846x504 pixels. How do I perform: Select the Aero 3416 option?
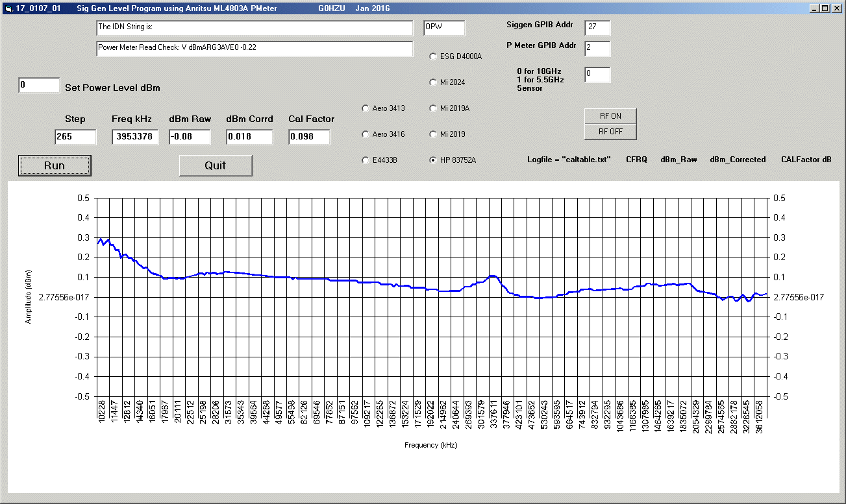coord(366,134)
